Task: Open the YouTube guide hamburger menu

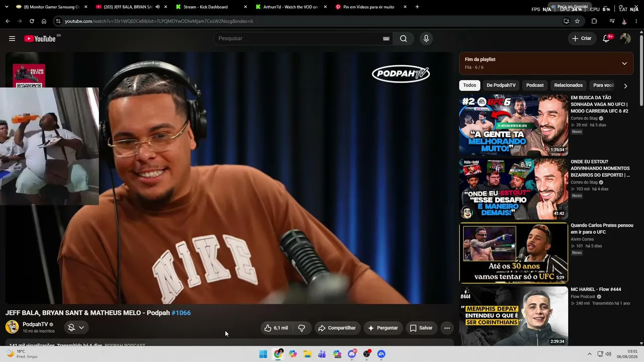Action: tap(12, 39)
